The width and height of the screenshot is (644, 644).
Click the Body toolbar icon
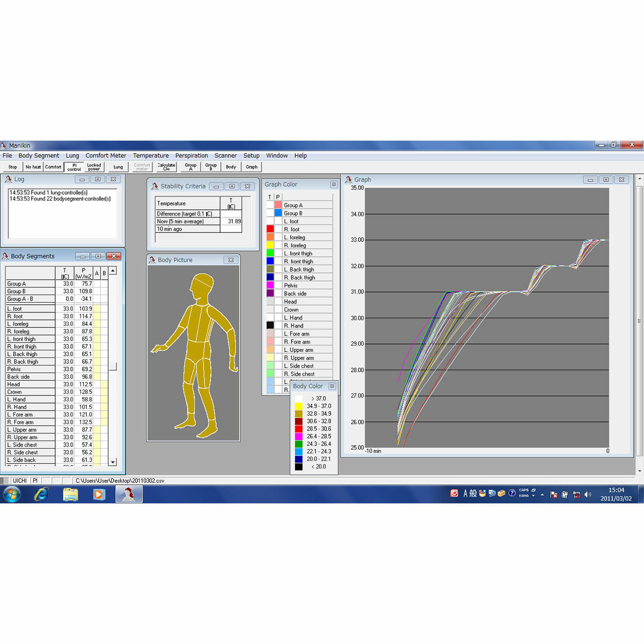(x=231, y=167)
